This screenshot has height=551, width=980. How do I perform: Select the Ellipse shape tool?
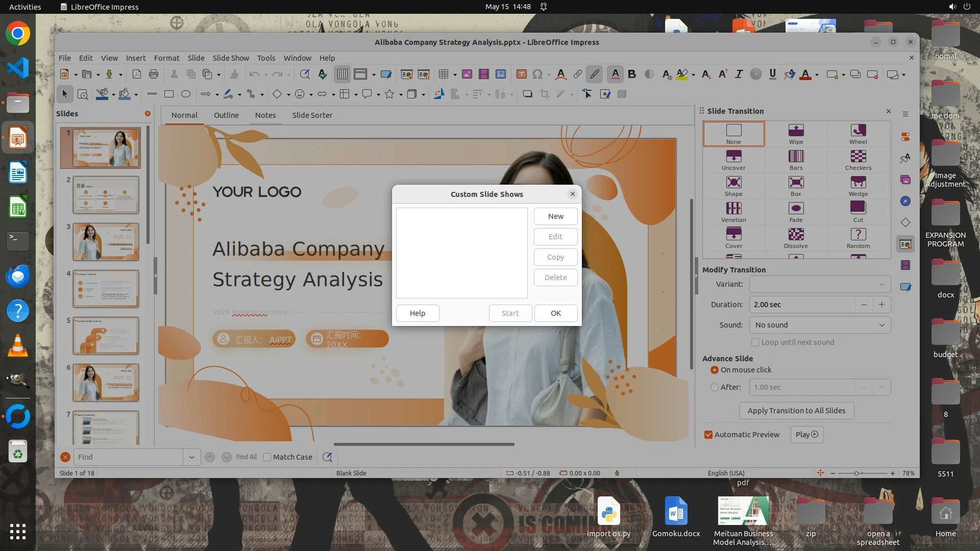186,94
